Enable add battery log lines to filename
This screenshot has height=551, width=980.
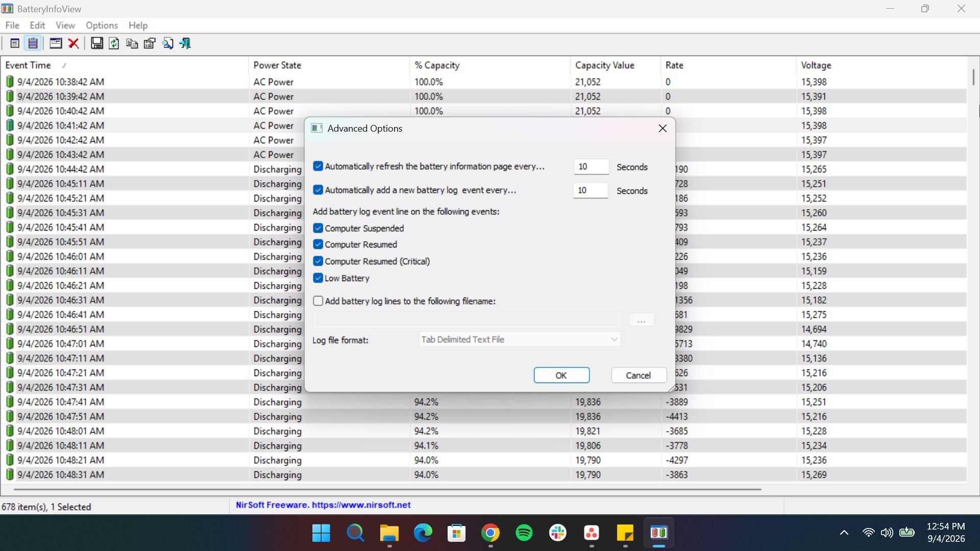click(x=318, y=301)
